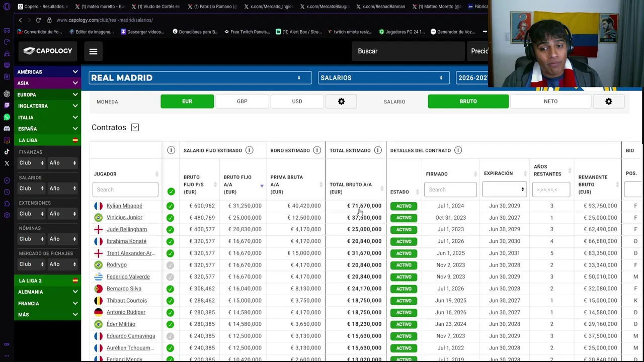
Task: Toggle the Contratos section checkbox arrow
Action: pyautogui.click(x=135, y=128)
